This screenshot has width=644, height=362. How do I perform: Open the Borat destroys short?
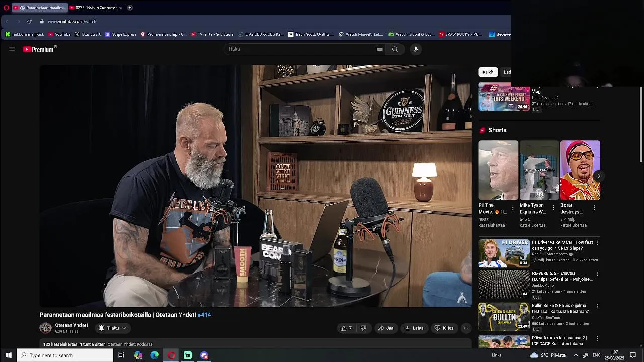[x=580, y=170]
